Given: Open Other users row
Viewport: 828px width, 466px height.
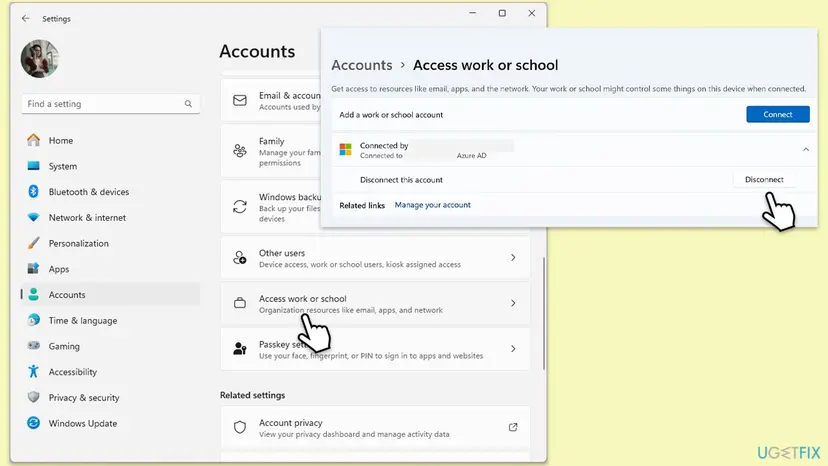Looking at the screenshot, I should [375, 258].
